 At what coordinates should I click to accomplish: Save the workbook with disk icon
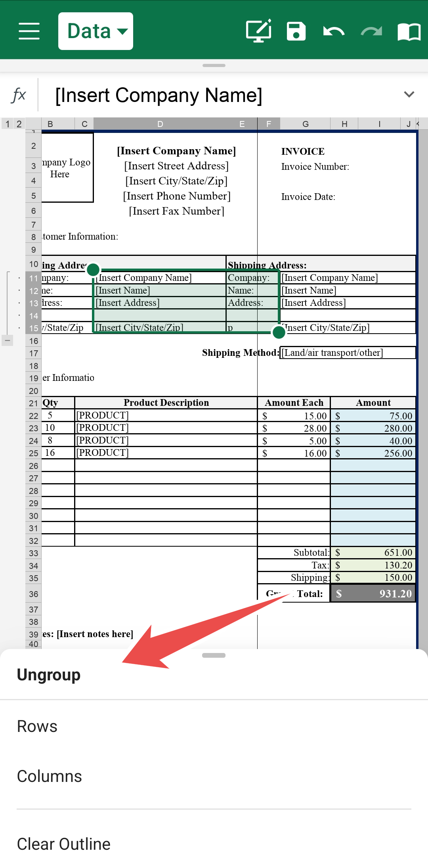[x=296, y=31]
